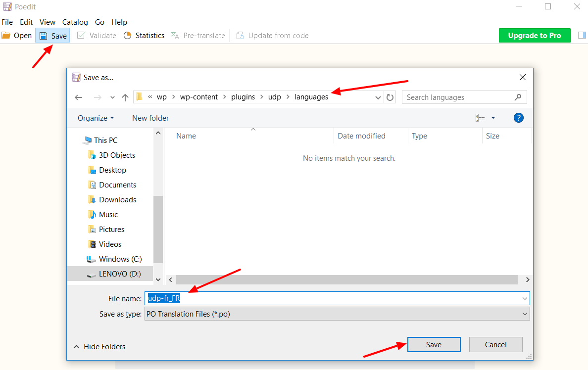Select LENOVO (D:) drive in navigation tree
This screenshot has width=588, height=370.
pos(119,274)
